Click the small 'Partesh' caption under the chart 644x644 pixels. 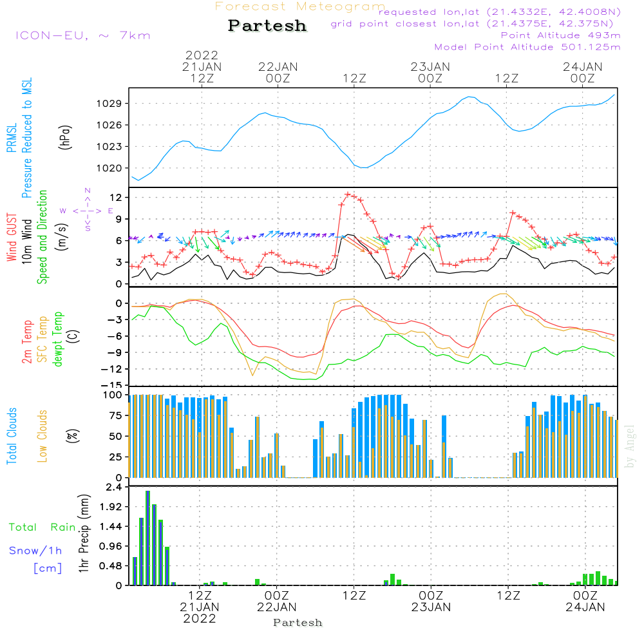click(298, 623)
